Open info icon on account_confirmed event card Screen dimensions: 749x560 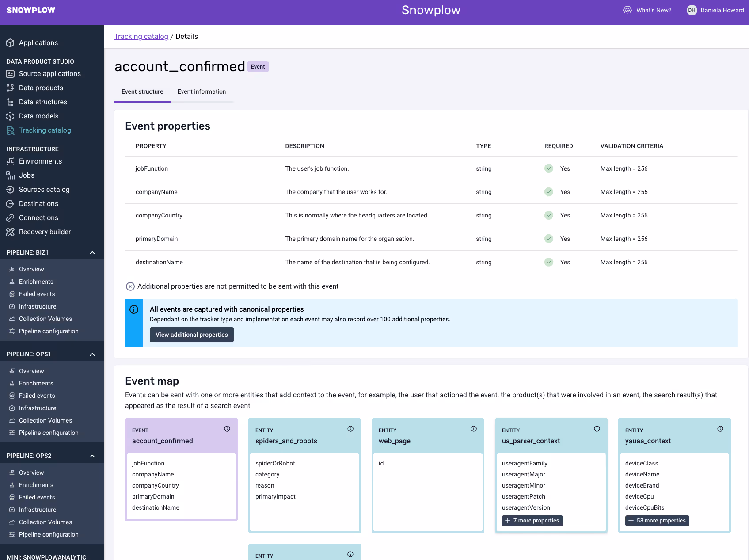point(227,429)
